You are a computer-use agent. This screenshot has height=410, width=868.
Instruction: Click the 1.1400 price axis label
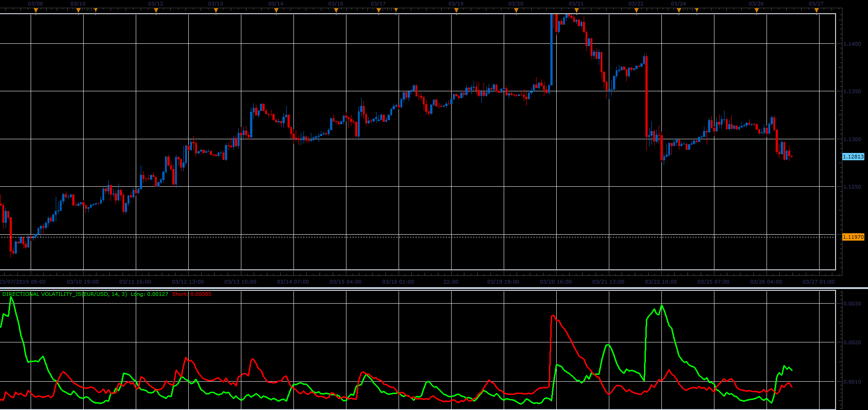tap(852, 44)
